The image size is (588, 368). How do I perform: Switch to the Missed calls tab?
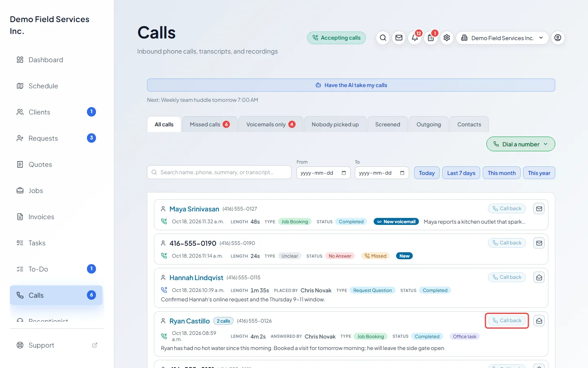tap(209, 124)
